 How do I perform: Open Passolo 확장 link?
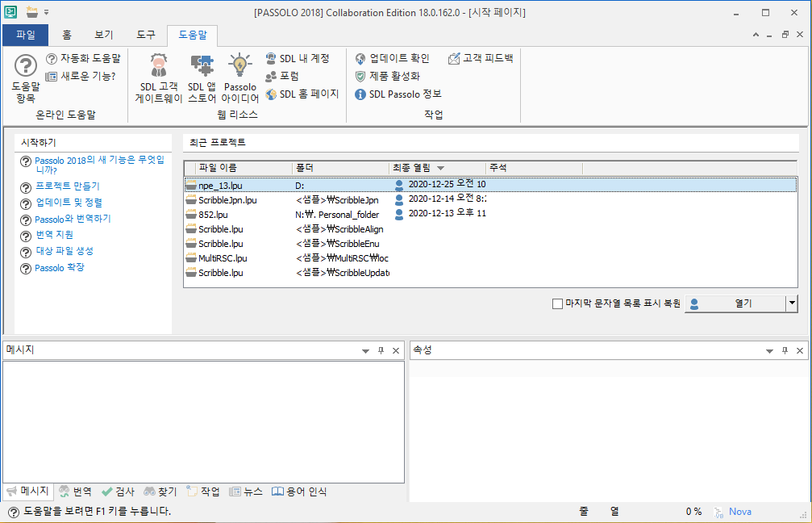tap(60, 267)
